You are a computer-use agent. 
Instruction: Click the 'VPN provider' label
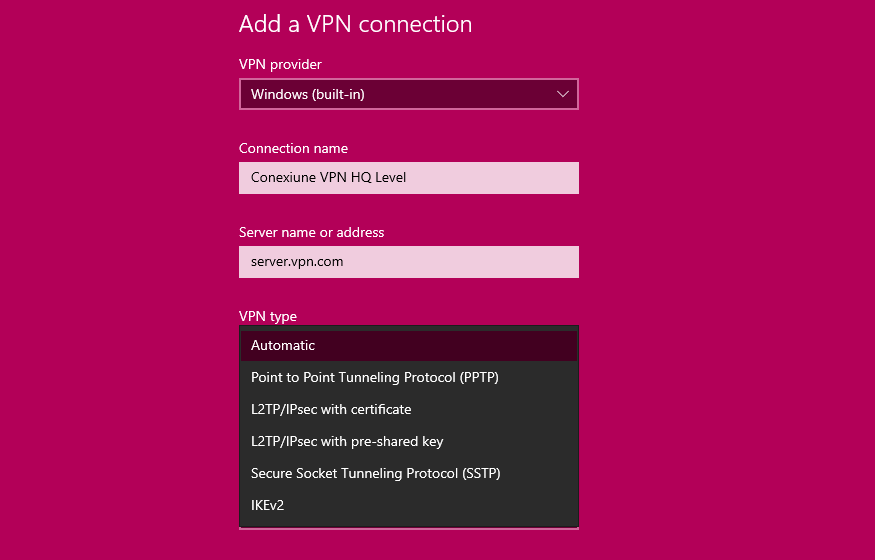point(280,64)
